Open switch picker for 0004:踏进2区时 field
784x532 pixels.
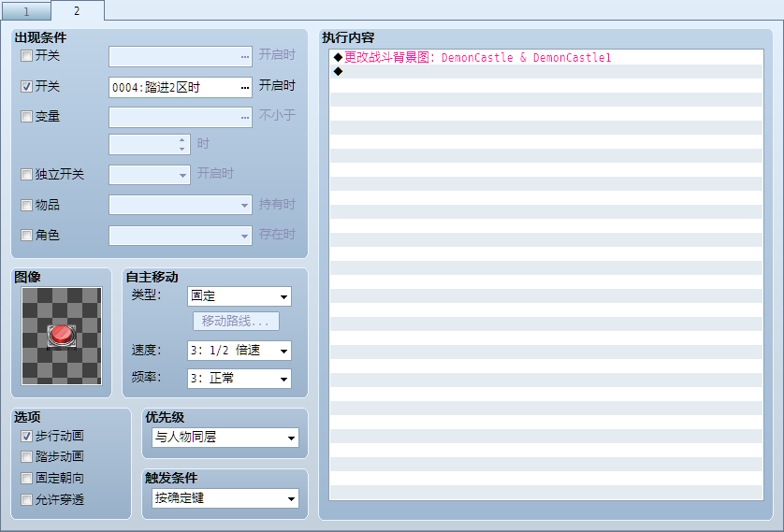[x=244, y=87]
